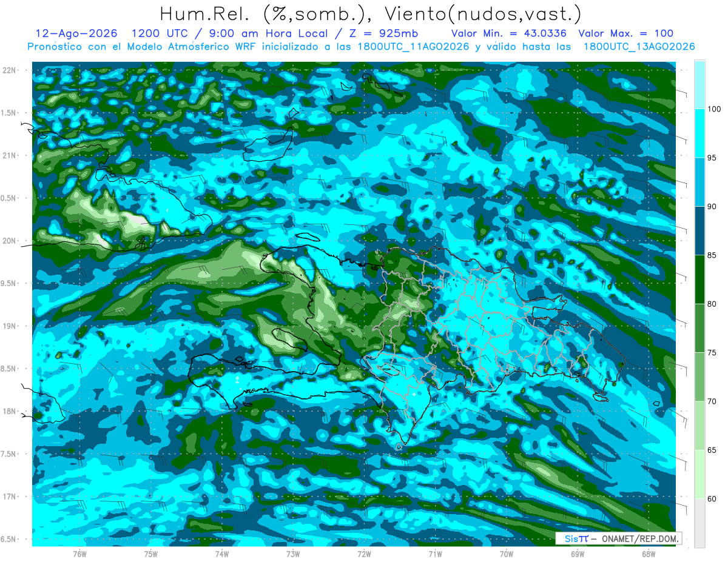Click the '73W' longitude label
Image resolution: width=728 pixels, height=562 pixels.
pyautogui.click(x=293, y=554)
